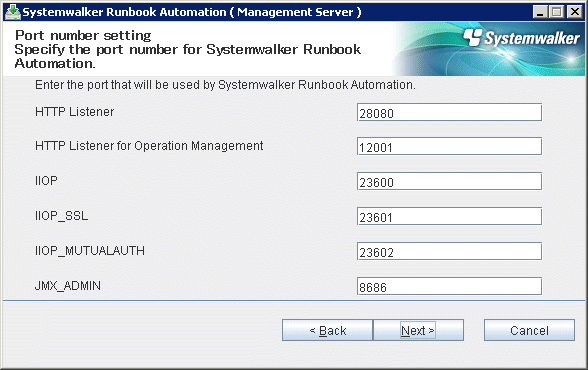This screenshot has height=370, width=588.
Task: Click the HTTP Listener label
Action: click(74, 112)
